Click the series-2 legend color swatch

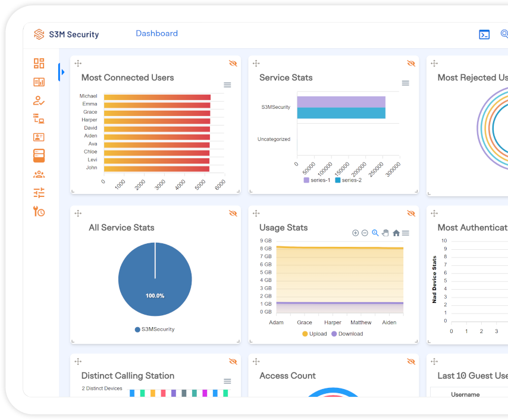pos(338,180)
